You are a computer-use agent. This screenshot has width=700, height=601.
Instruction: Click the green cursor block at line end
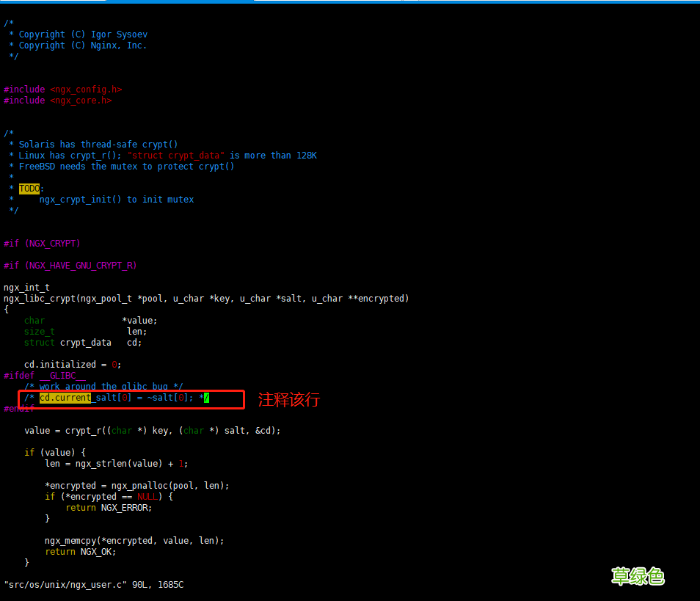pyautogui.click(x=206, y=398)
